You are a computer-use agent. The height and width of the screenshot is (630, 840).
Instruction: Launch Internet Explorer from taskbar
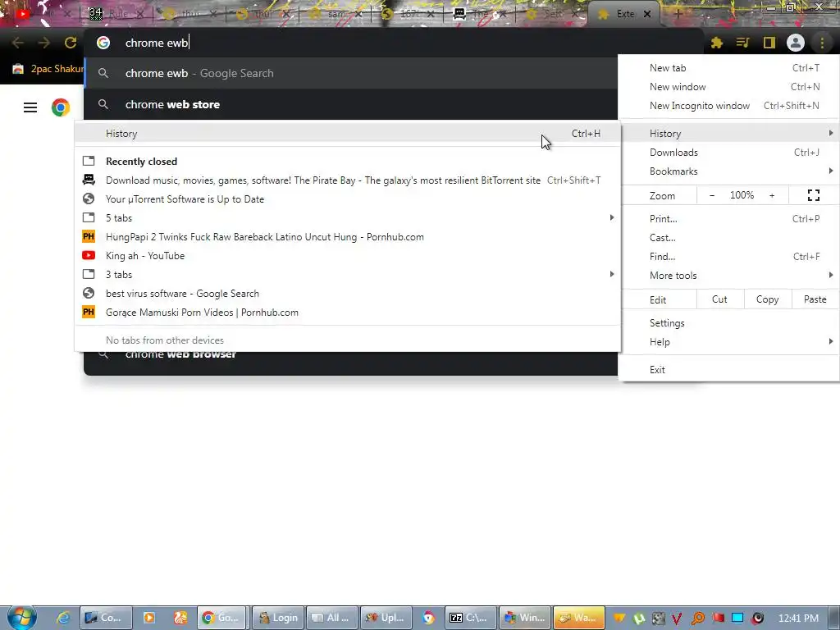tap(63, 618)
